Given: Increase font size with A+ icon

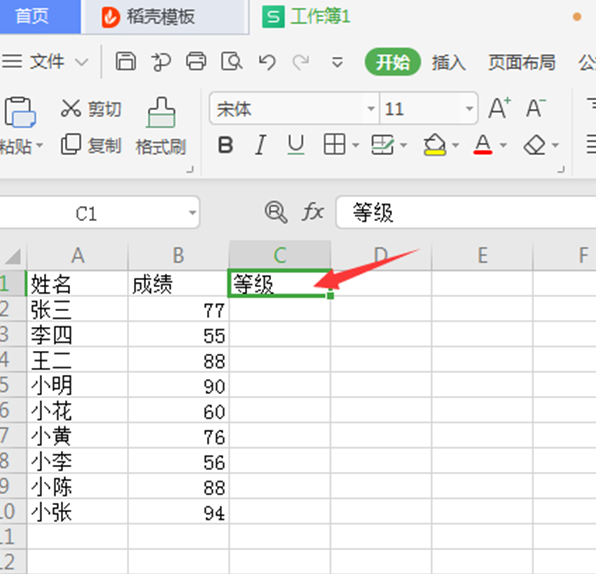Looking at the screenshot, I should point(499,109).
